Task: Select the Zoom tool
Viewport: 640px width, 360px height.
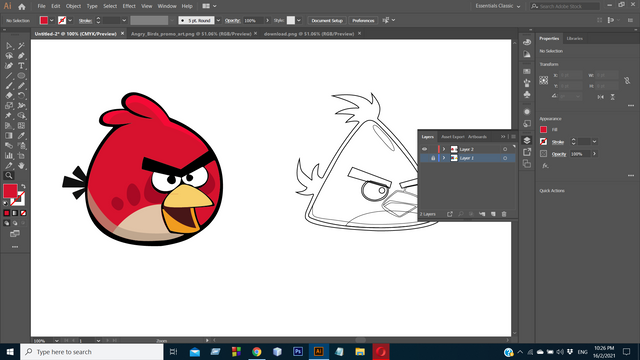Action: tap(9, 176)
